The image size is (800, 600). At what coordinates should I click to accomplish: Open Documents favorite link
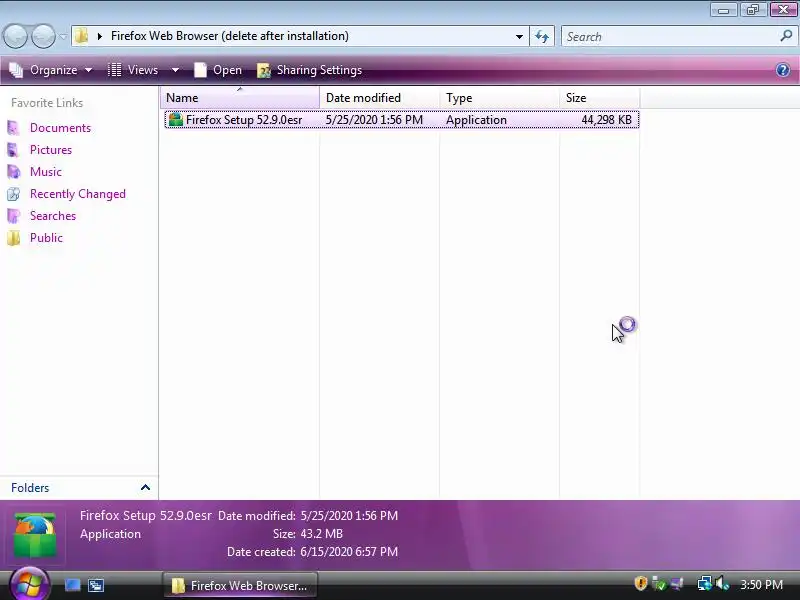tap(60, 128)
